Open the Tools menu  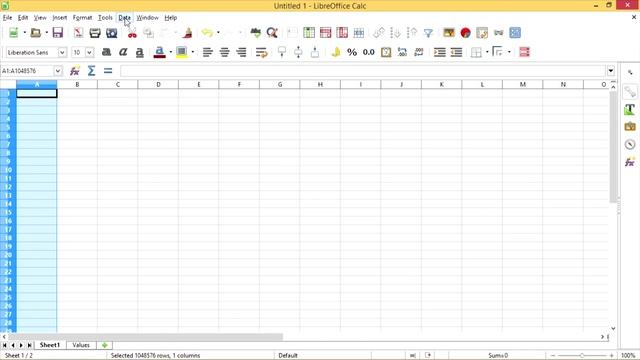click(x=105, y=18)
